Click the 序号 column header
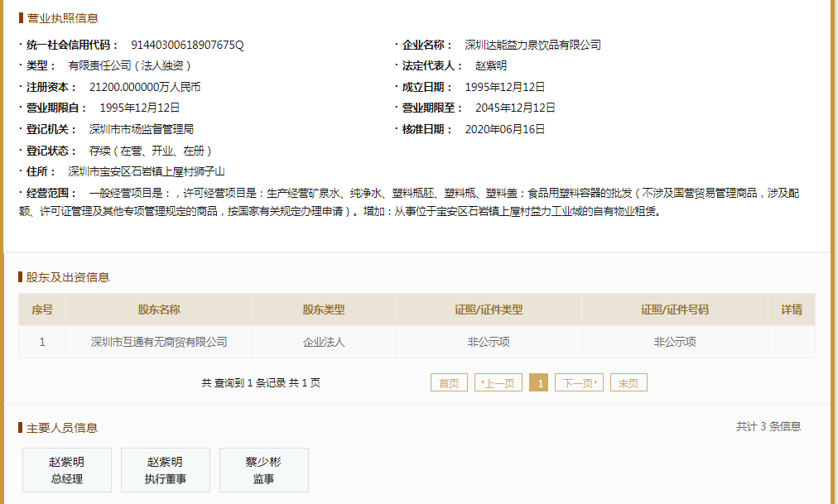 42,310
